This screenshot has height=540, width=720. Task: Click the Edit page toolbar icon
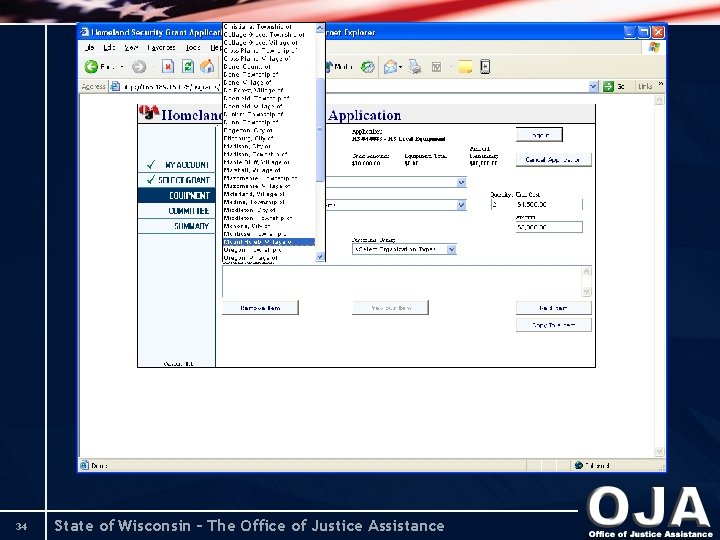click(436, 68)
